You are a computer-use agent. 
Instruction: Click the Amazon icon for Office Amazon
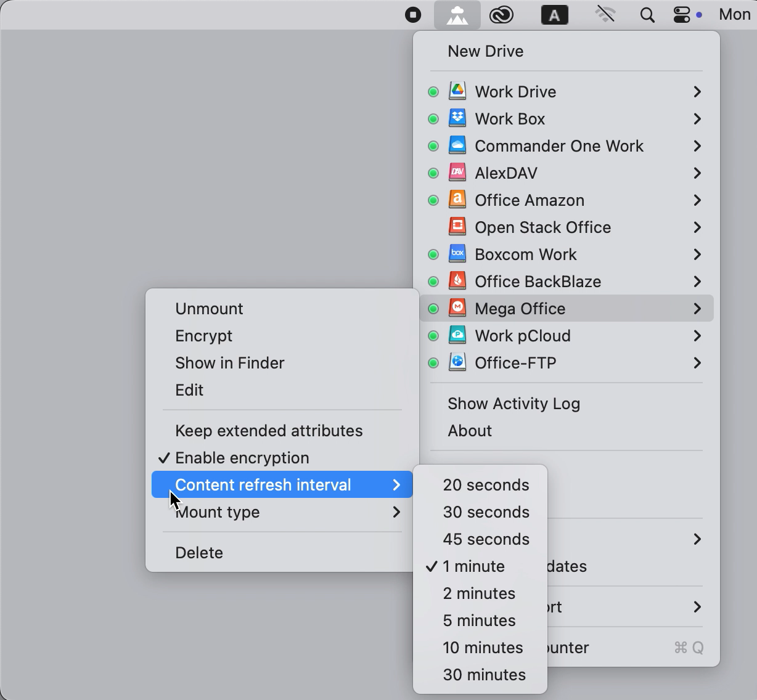(457, 200)
